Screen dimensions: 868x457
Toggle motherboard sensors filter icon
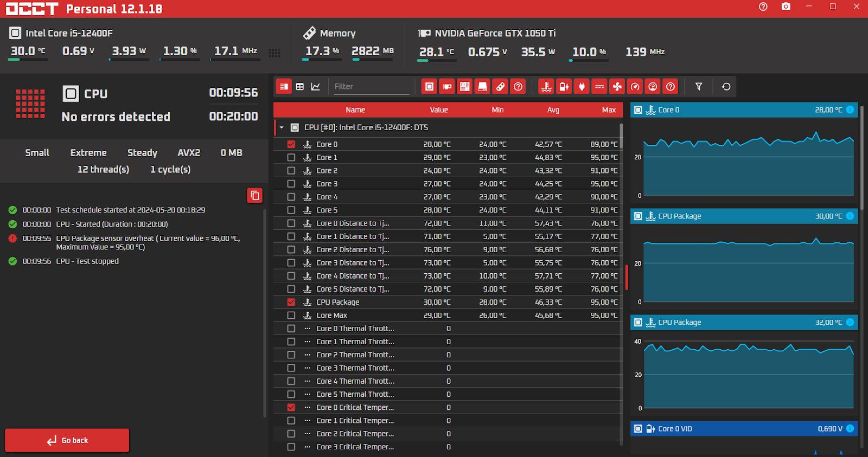click(465, 87)
